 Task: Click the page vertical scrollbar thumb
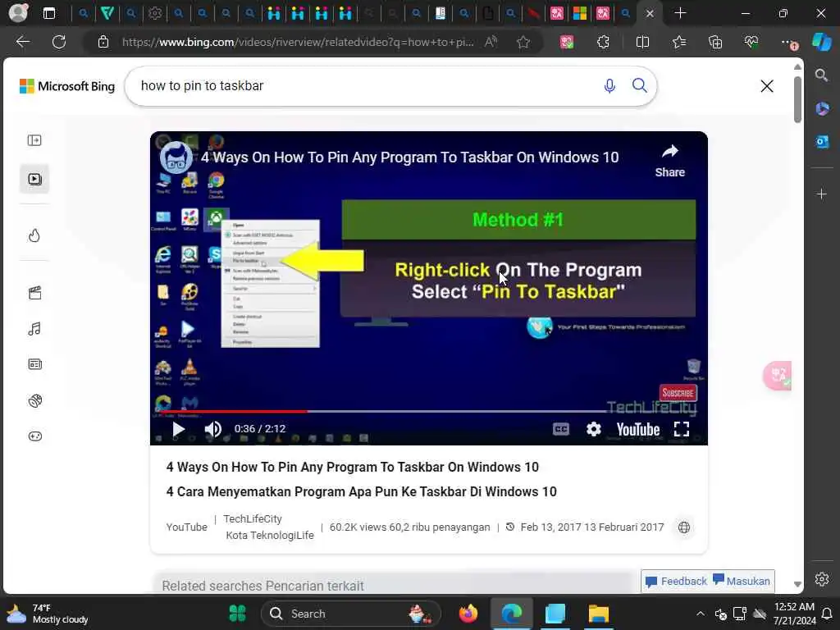pos(797,99)
